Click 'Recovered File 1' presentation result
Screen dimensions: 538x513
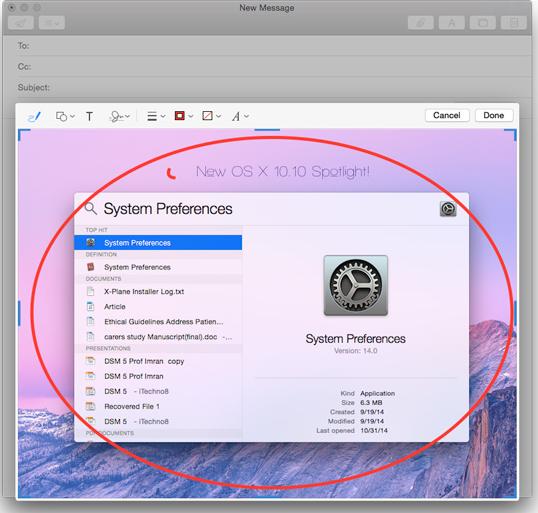(158, 406)
